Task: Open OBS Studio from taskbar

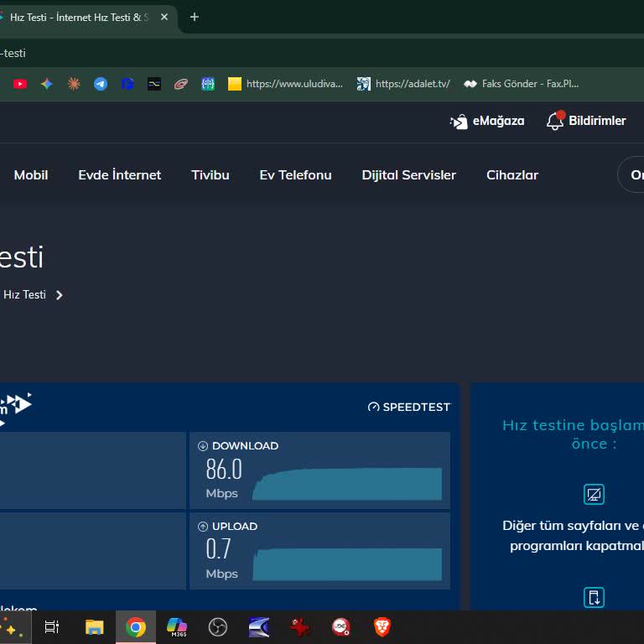Action: (218, 627)
